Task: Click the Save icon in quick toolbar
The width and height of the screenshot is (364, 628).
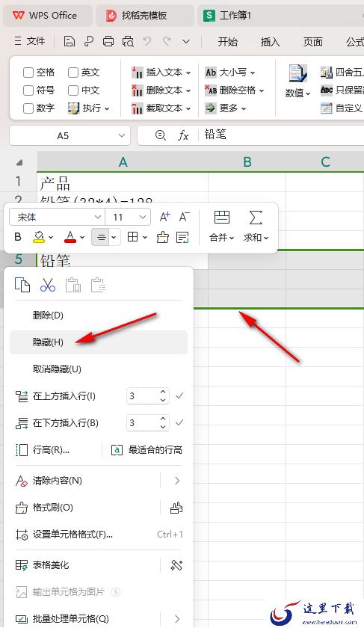Action: [70, 41]
